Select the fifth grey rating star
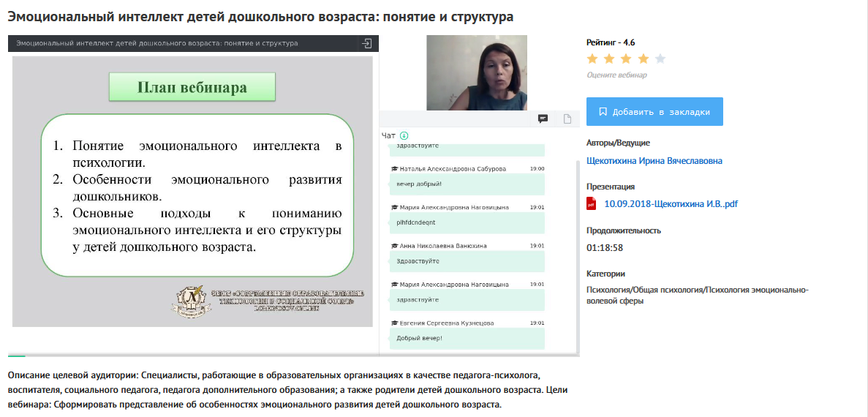The image size is (868, 417). 660,59
